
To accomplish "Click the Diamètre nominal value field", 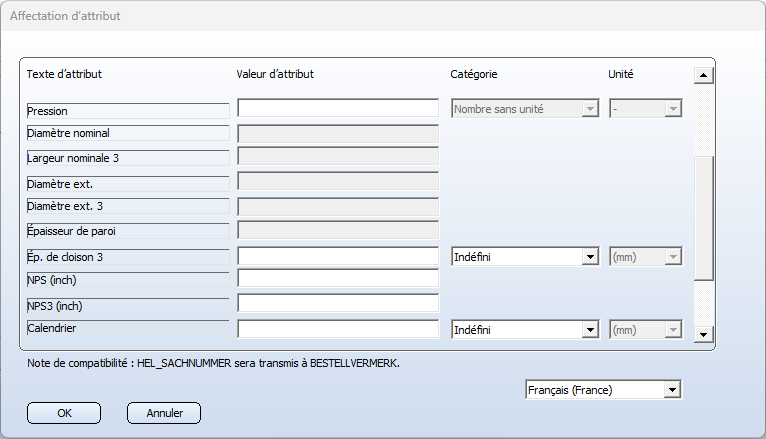I will 338,133.
